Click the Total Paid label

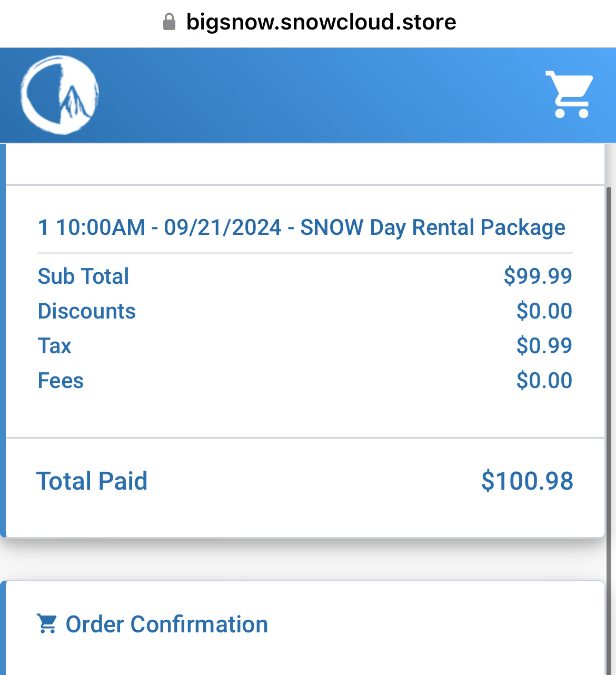pos(92,481)
